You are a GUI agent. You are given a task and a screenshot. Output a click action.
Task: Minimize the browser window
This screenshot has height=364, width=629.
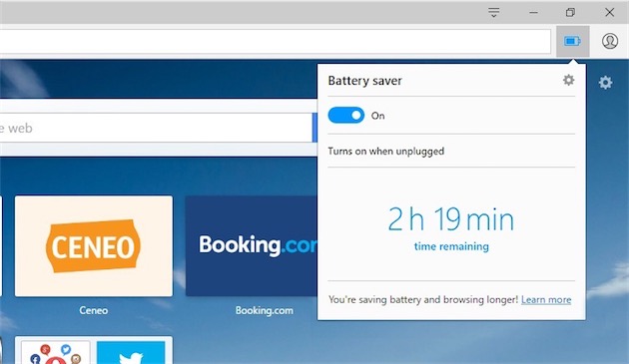(533, 12)
